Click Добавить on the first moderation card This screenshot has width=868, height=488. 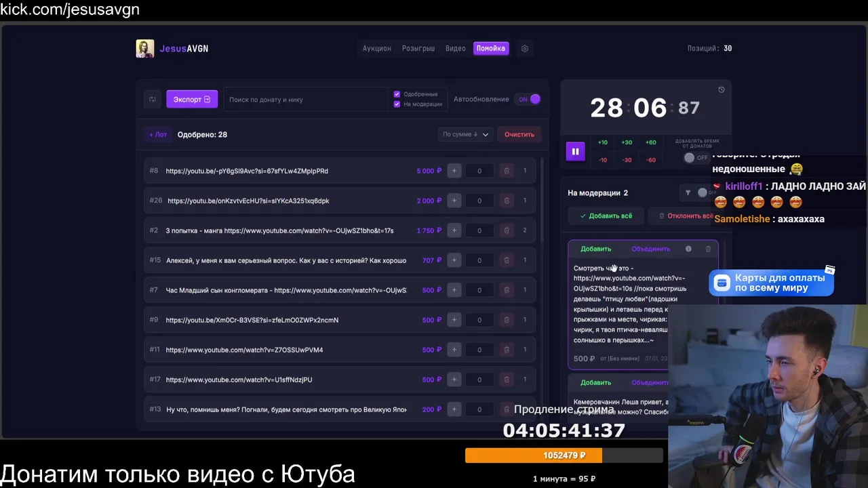click(x=596, y=249)
